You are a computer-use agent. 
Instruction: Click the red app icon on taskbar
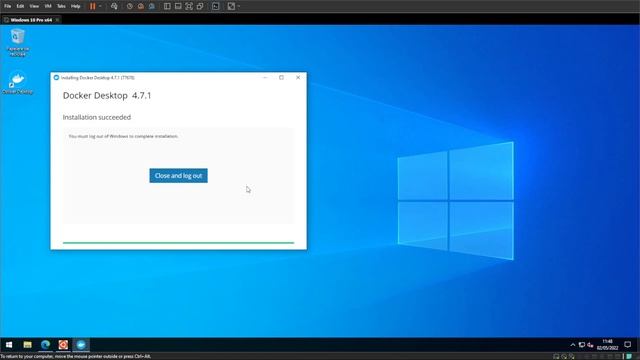point(63,345)
